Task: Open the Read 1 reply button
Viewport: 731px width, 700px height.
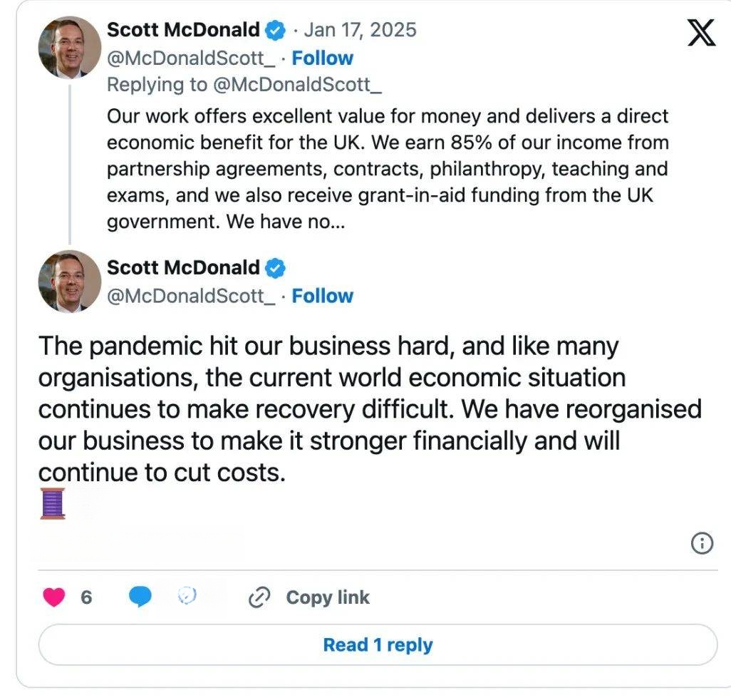Action: click(378, 645)
